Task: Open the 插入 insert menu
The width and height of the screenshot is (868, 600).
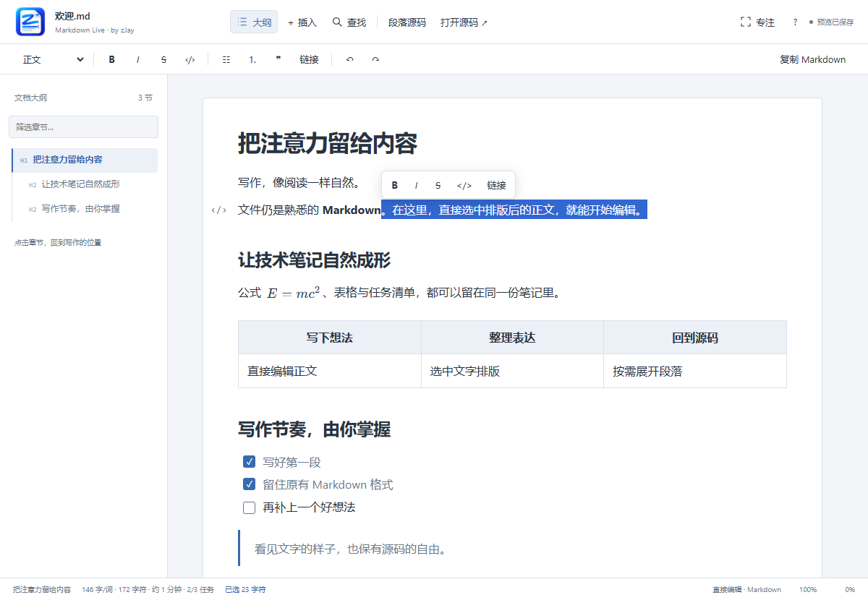Action: (x=302, y=22)
